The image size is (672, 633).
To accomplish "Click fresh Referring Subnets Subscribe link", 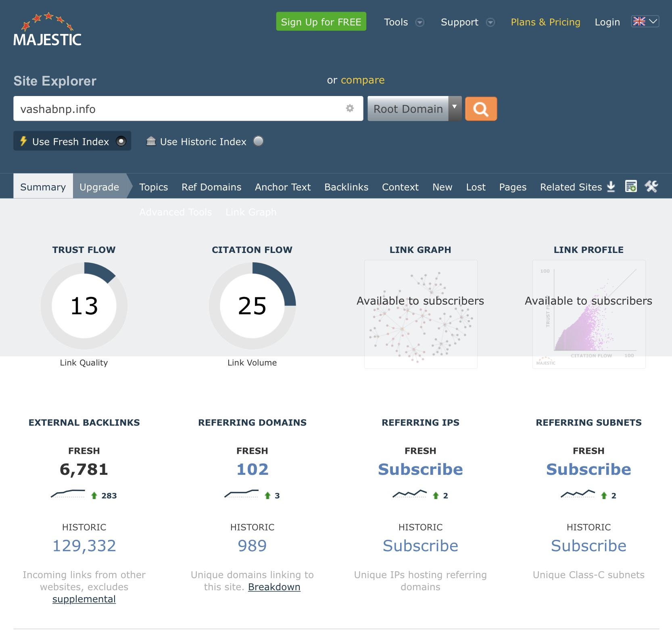I will point(589,469).
